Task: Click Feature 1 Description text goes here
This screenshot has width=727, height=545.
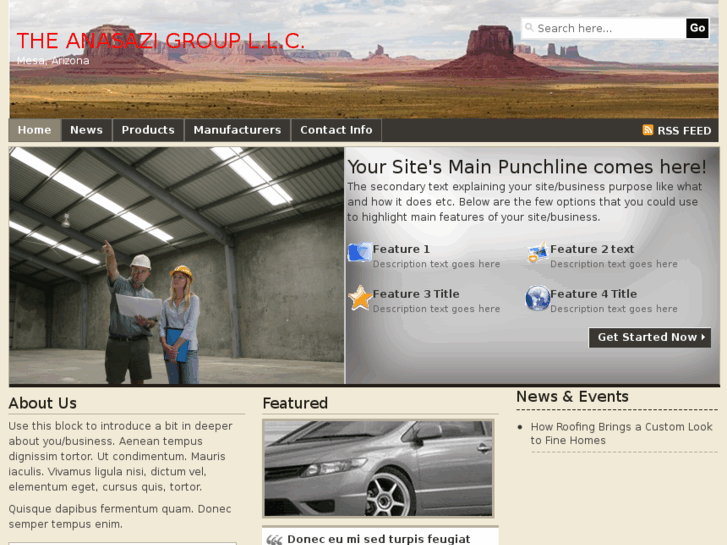Action: pyautogui.click(x=436, y=264)
